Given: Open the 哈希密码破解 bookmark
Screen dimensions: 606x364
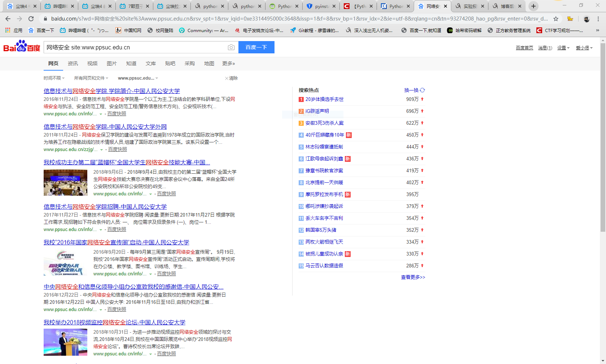Looking at the screenshot, I should pos(464,31).
